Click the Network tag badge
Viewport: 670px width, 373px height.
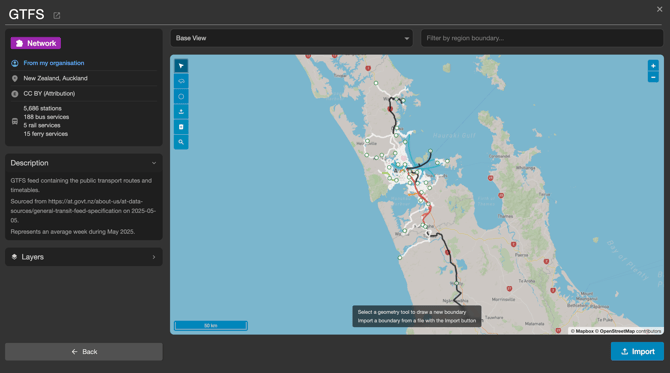36,43
